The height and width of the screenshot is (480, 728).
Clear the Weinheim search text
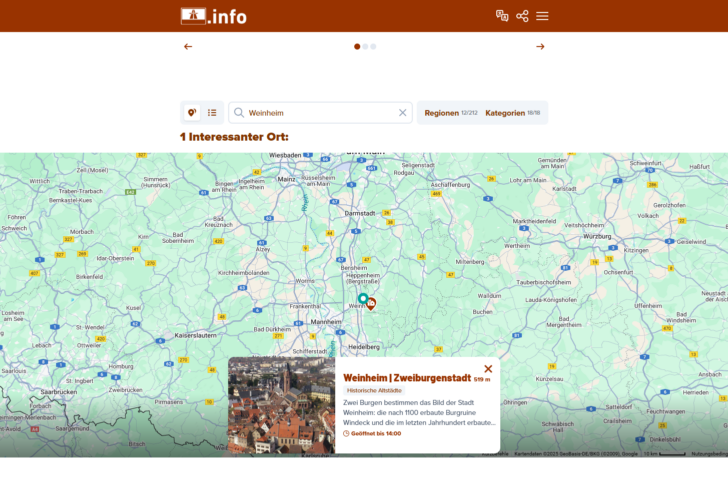click(403, 113)
